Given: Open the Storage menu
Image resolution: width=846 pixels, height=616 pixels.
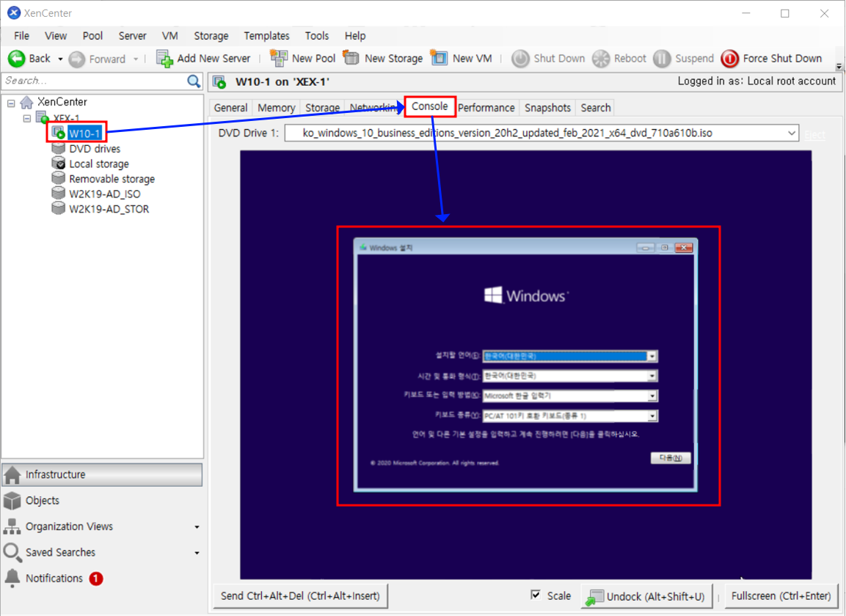Looking at the screenshot, I should pos(211,36).
